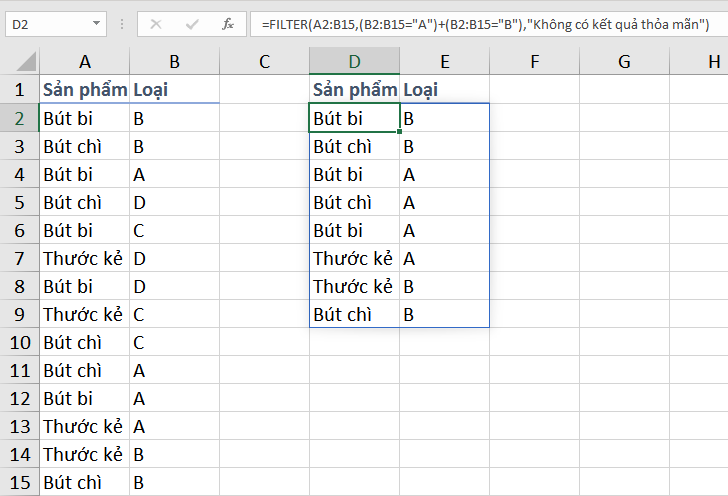Open the Name Box dropdown arrow
The height and width of the screenshot is (496, 728).
tap(96, 23)
